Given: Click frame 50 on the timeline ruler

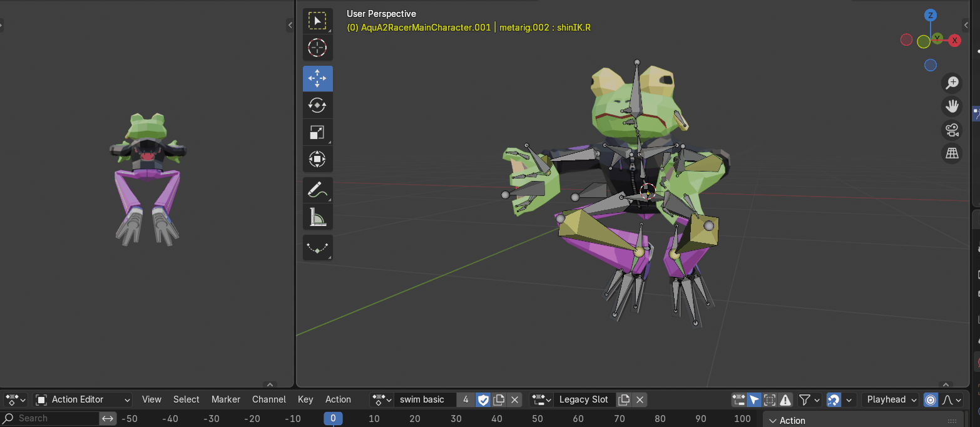Looking at the screenshot, I should tap(538, 418).
